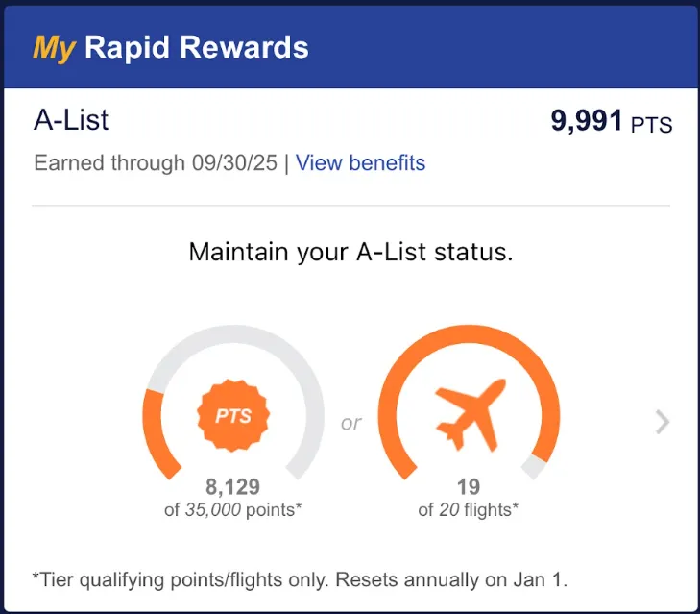Click the orange PTS badge icon
Viewport: 700px width, 614px height.
click(232, 417)
